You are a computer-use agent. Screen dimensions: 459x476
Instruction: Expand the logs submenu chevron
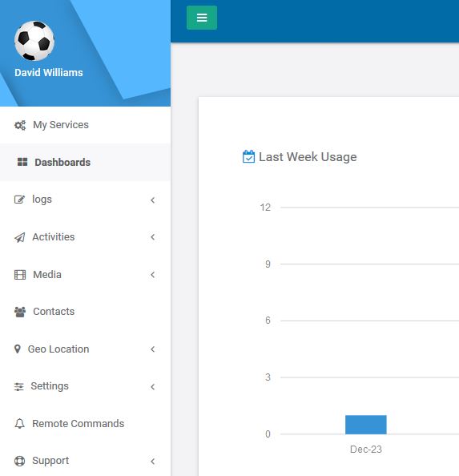152,200
